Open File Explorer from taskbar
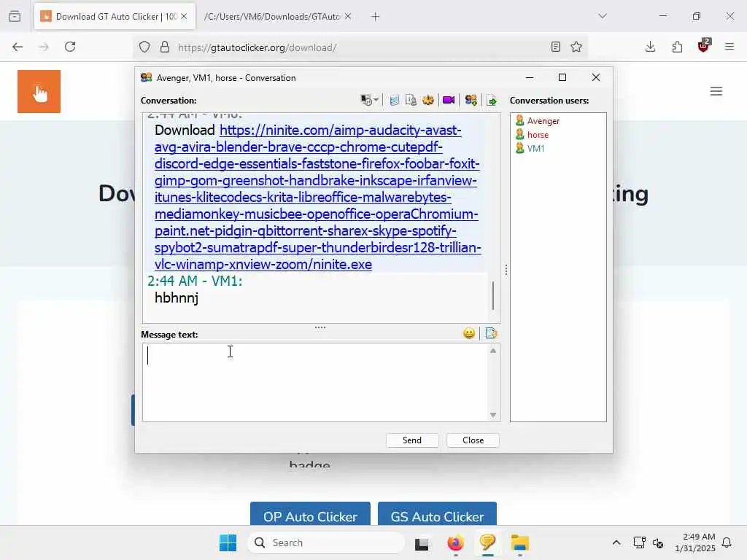This screenshot has width=747, height=560. pos(519,542)
